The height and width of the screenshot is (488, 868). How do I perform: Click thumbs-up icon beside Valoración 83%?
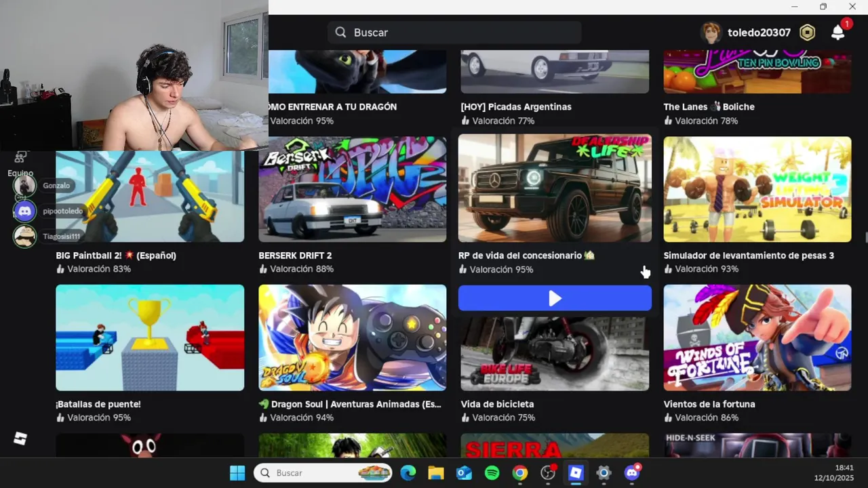(60, 269)
